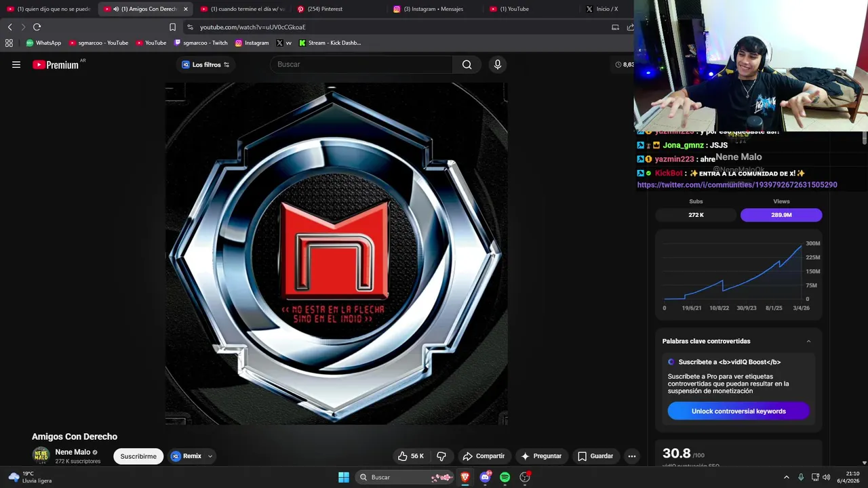
Task: Open the X bookmark labeled vv
Action: coord(284,43)
